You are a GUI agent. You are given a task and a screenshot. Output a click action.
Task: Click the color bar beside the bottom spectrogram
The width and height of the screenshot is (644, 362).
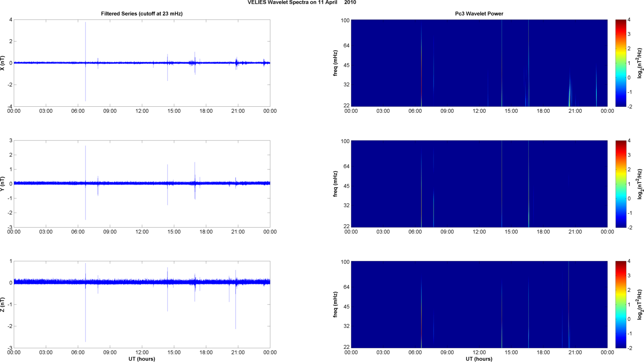621,305
